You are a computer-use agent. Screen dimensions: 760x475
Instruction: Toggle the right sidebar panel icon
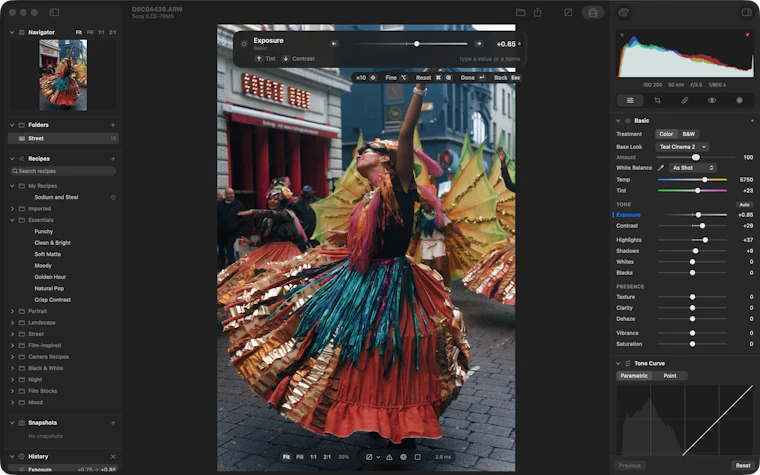[x=746, y=13]
